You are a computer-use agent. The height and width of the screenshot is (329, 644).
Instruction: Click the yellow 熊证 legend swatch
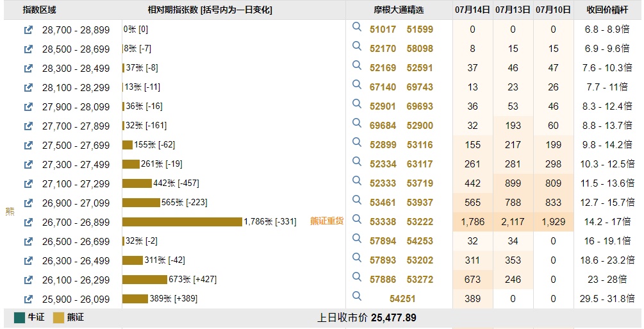(59, 318)
